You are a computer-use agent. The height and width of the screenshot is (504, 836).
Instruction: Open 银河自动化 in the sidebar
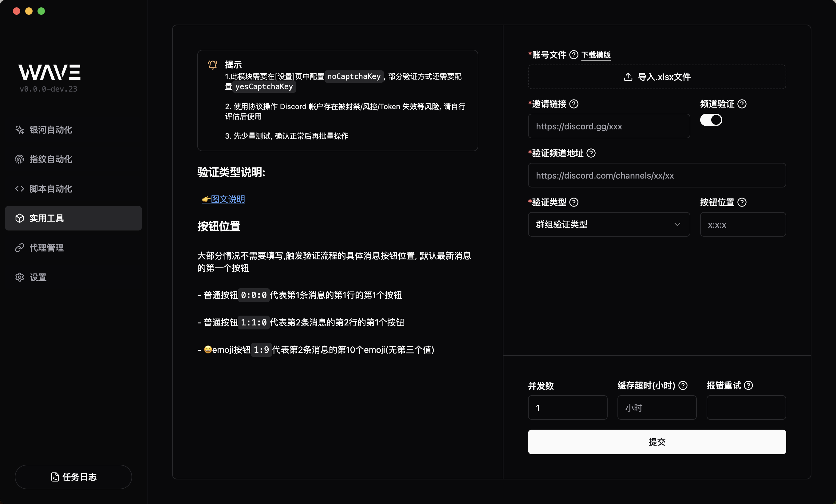pos(50,130)
